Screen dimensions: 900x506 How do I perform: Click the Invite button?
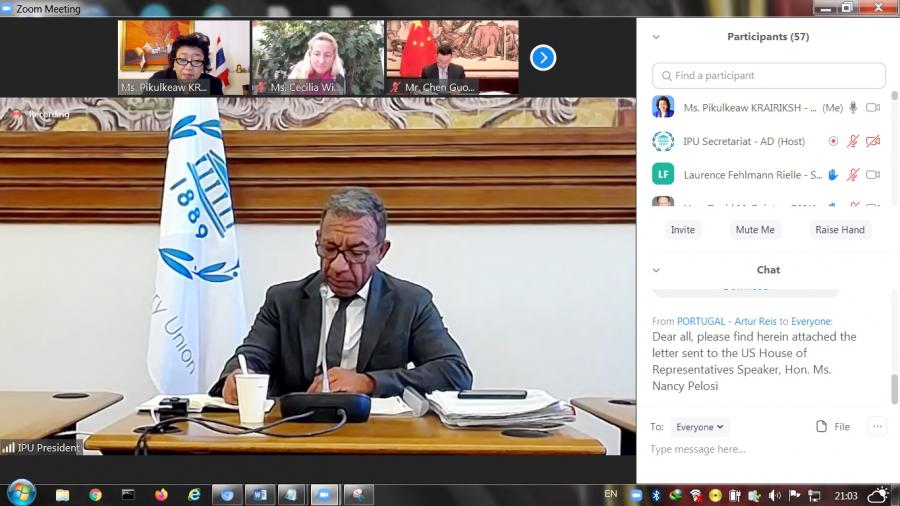[x=683, y=230]
